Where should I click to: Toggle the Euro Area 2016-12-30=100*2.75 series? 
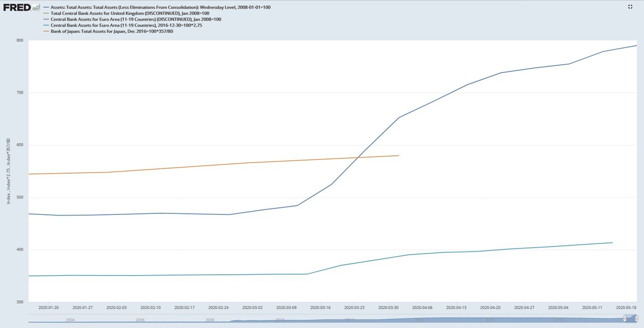click(x=126, y=25)
